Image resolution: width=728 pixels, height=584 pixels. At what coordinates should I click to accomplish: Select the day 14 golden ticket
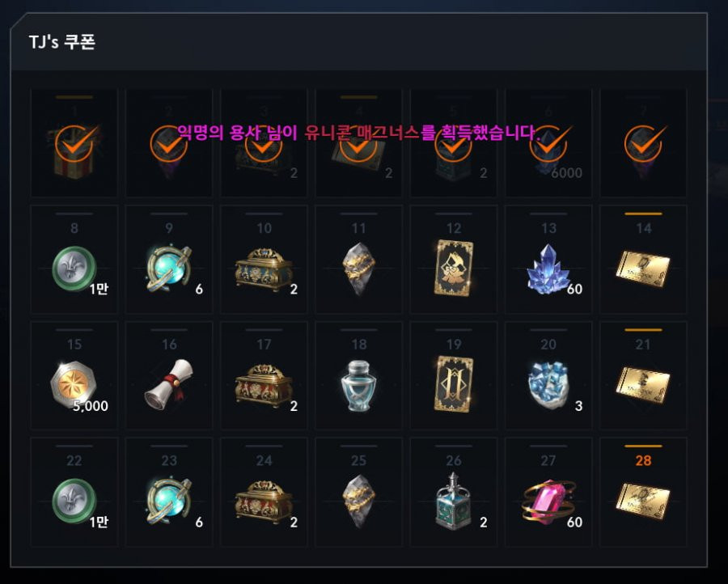click(643, 259)
